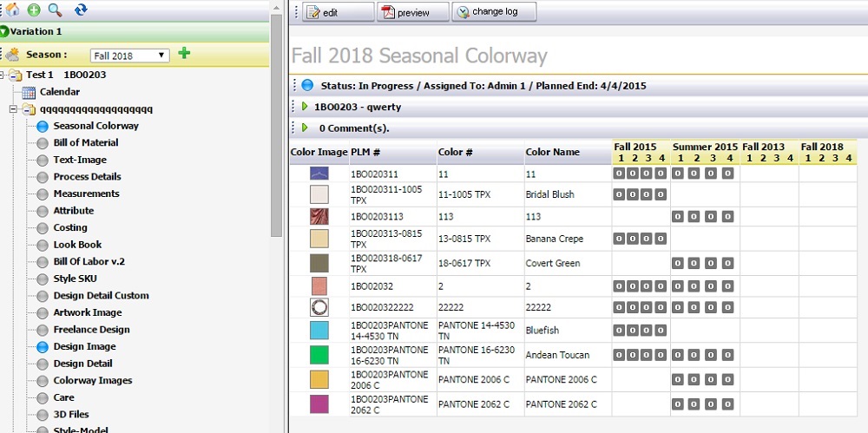
Task: Collapse the Variation 1 green arrow
Action: coord(5,31)
